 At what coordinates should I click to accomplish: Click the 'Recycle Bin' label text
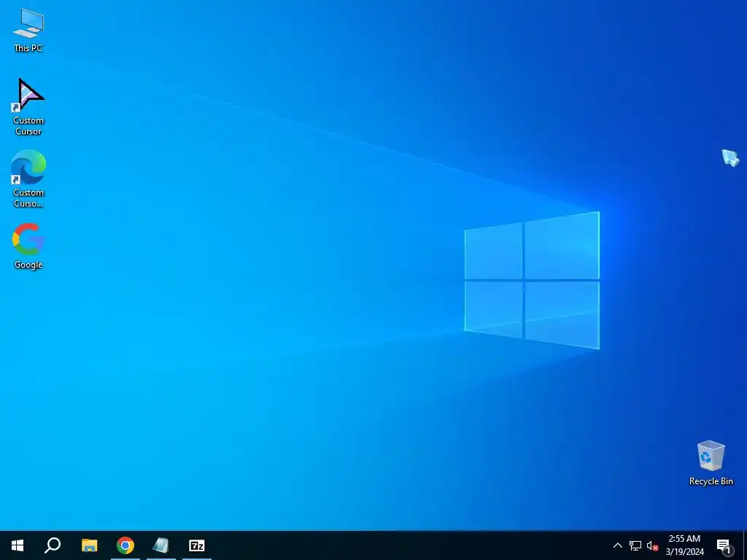711,481
